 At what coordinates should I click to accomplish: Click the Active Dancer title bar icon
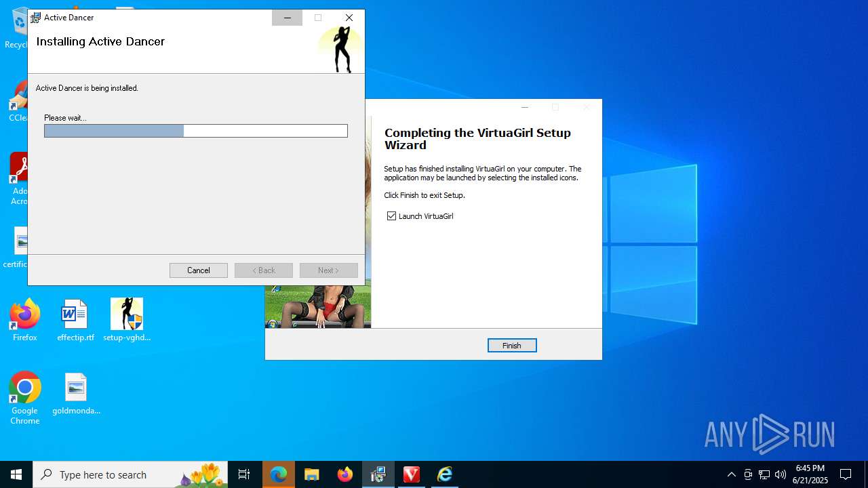(x=36, y=18)
